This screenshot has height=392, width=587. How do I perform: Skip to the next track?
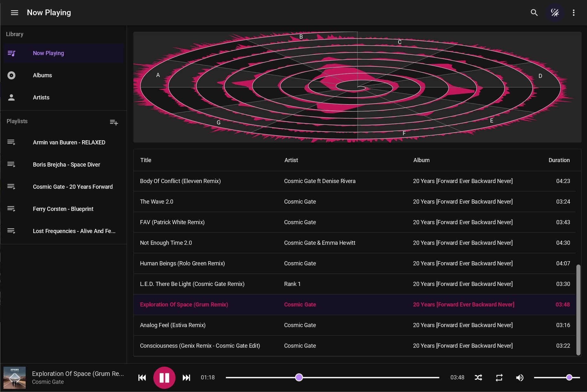[186, 377]
